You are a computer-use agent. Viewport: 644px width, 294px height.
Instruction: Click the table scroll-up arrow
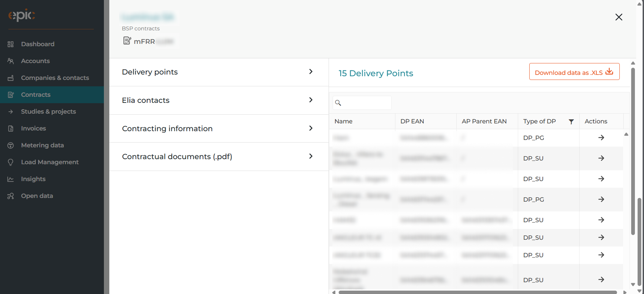[x=626, y=134]
